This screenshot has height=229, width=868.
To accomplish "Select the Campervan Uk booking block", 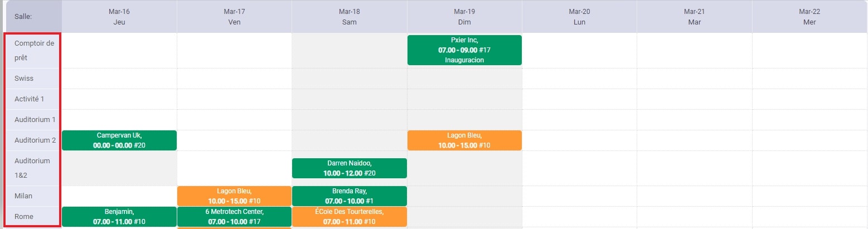I will [x=119, y=140].
